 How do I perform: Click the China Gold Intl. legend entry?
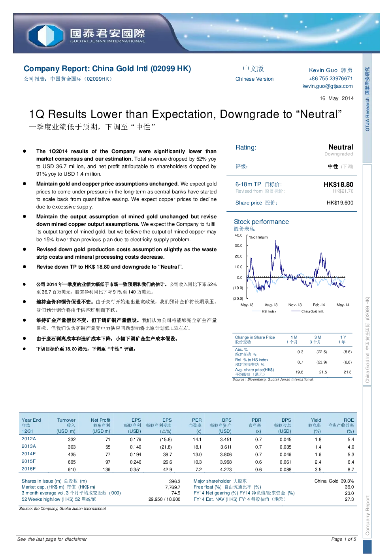pyautogui.click(x=307, y=311)
